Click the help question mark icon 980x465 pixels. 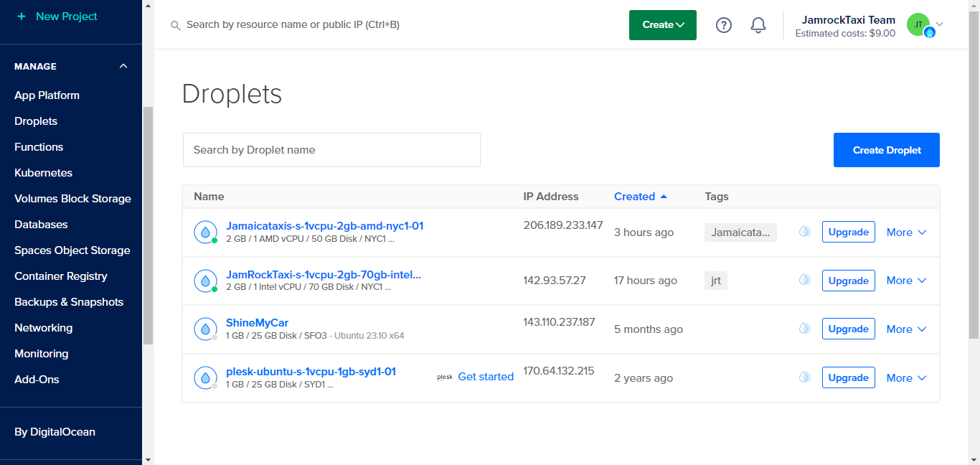(x=724, y=25)
